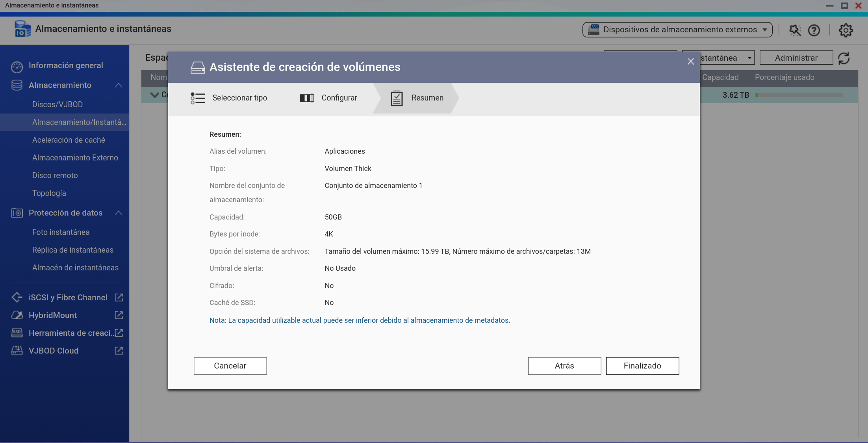Image resolution: width=868 pixels, height=443 pixels.
Task: Click the VJBOD Cloud sidebar icon
Action: (17, 351)
